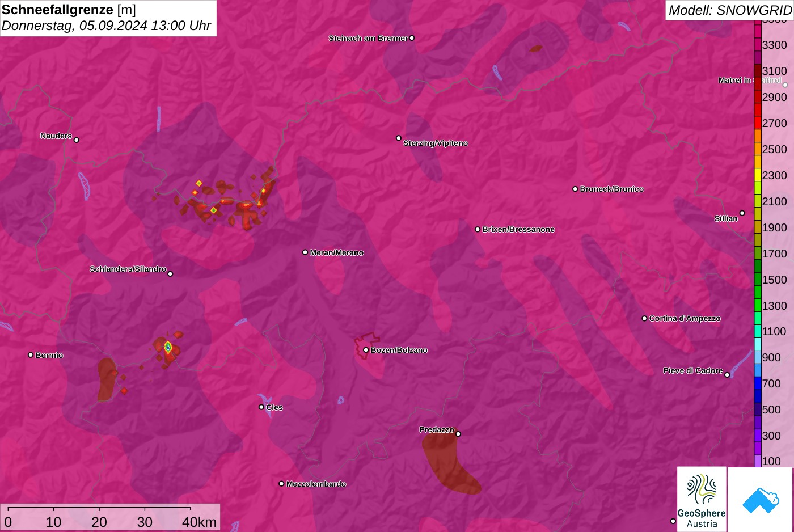Pick the green 1500 legend color
The image size is (794, 532).
pyautogui.click(x=758, y=280)
